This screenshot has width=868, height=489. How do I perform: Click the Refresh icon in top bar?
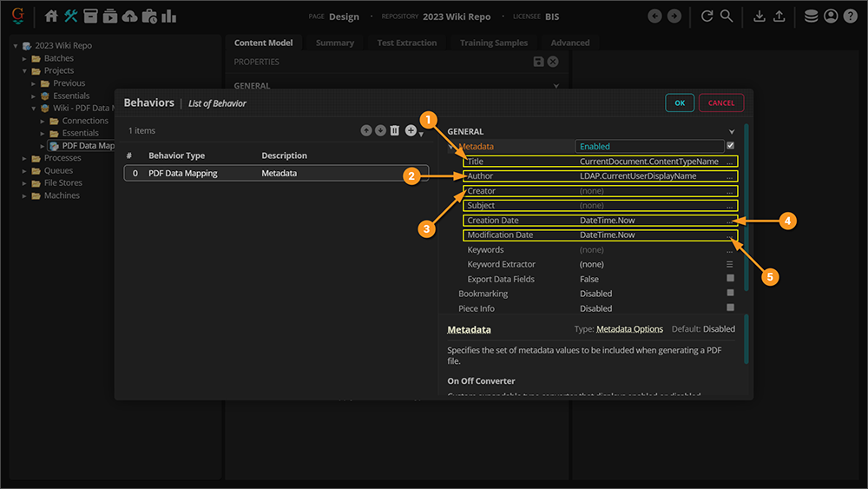tap(707, 17)
